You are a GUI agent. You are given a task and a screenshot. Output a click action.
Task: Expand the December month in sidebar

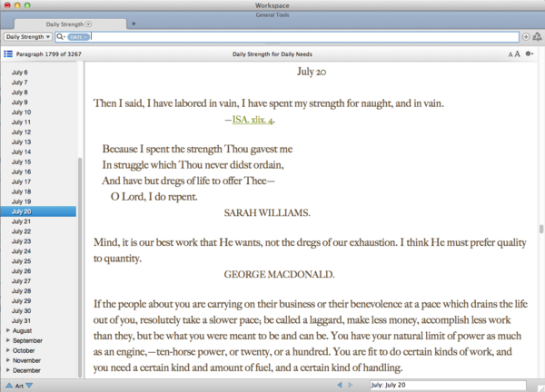[x=8, y=370]
